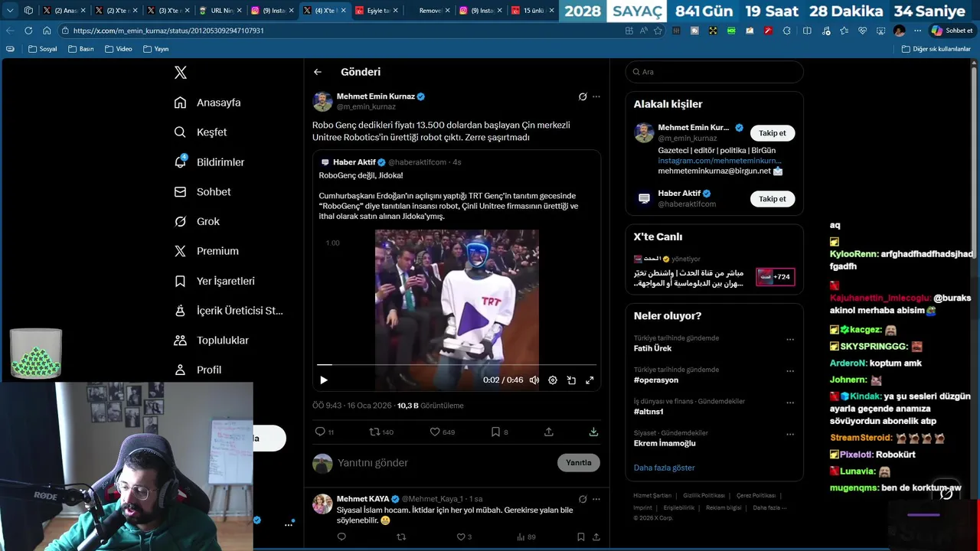Open the live broadcast thumbnail +724
The width and height of the screenshot is (980, 551).
[x=775, y=277]
